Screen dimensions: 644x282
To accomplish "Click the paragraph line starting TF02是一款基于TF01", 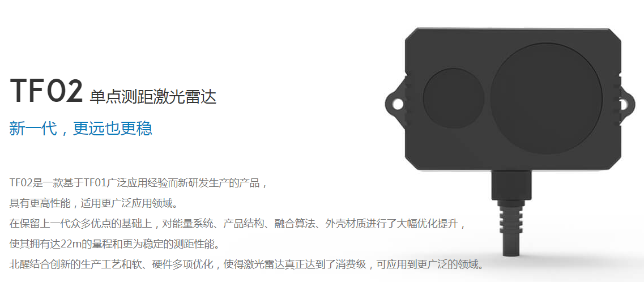I will (x=139, y=183).
